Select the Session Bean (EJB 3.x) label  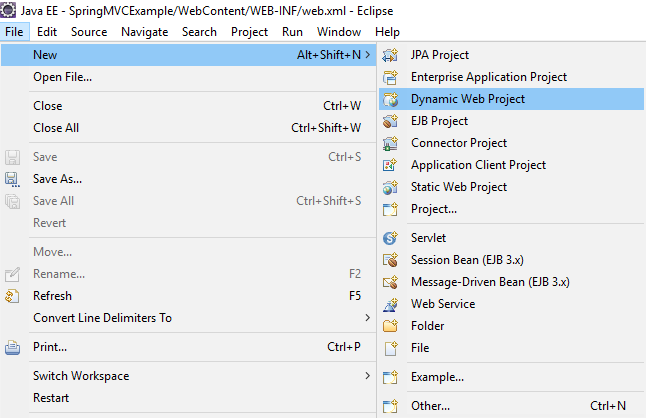click(x=467, y=260)
